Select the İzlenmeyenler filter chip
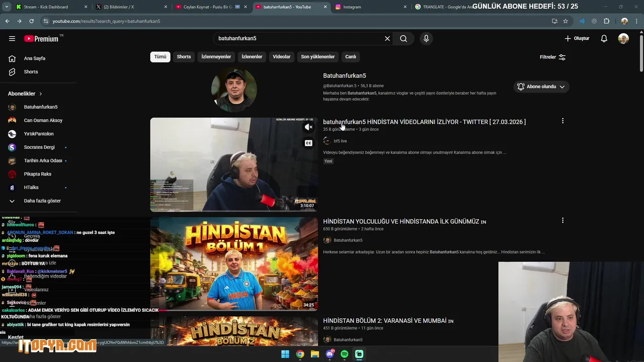The image size is (644, 362). 216,57
